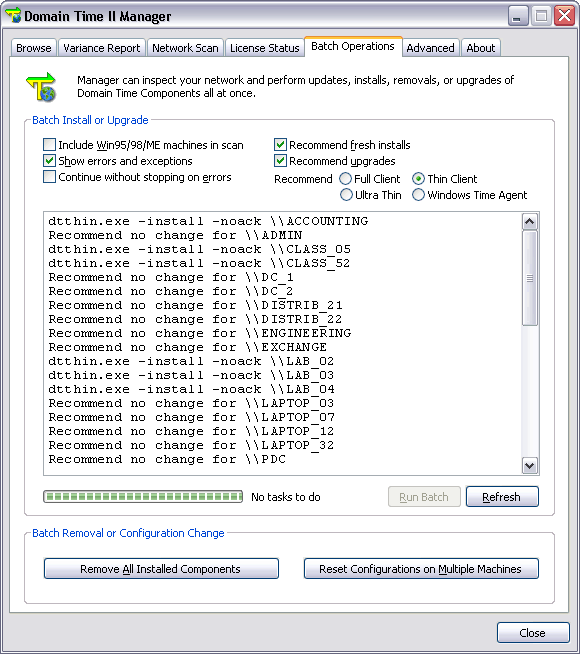Viewport: 580px width, 654px height.
Task: Open the Variance Report tab
Action: (102, 48)
